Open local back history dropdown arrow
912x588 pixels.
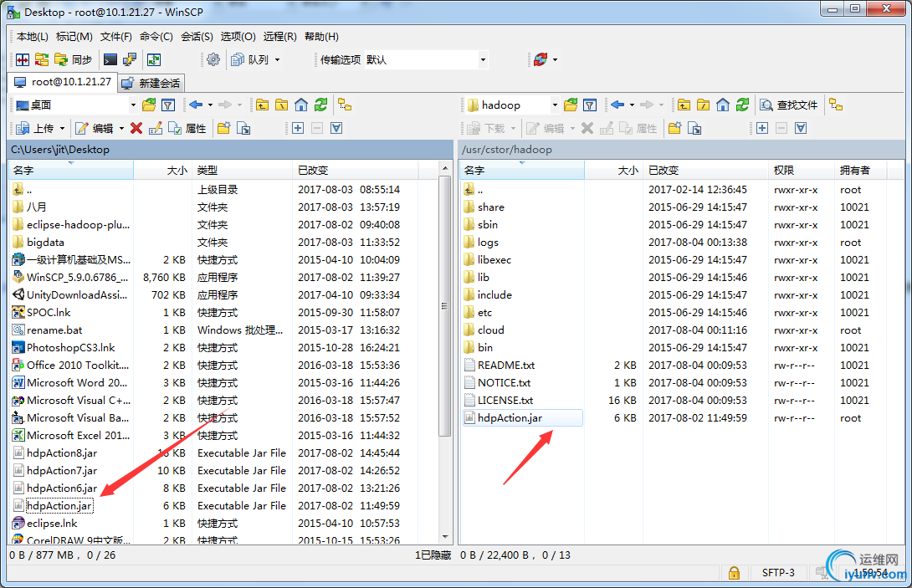[x=211, y=105]
